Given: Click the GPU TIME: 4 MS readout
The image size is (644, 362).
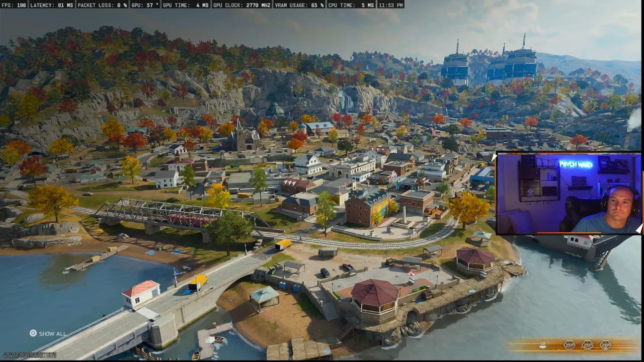Looking at the screenshot, I should 185,5.
